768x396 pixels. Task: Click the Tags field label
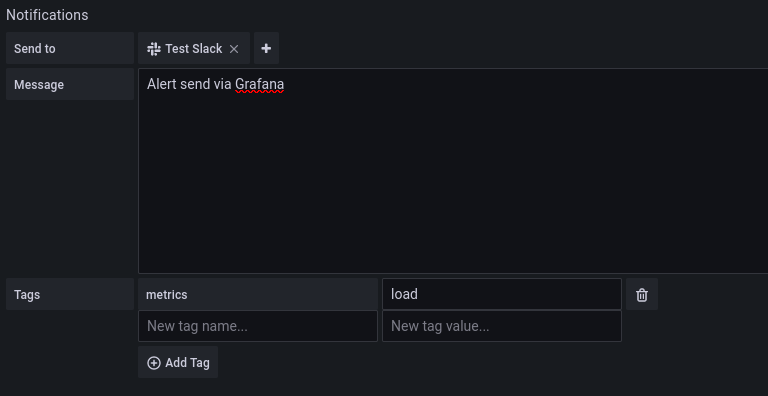27,295
